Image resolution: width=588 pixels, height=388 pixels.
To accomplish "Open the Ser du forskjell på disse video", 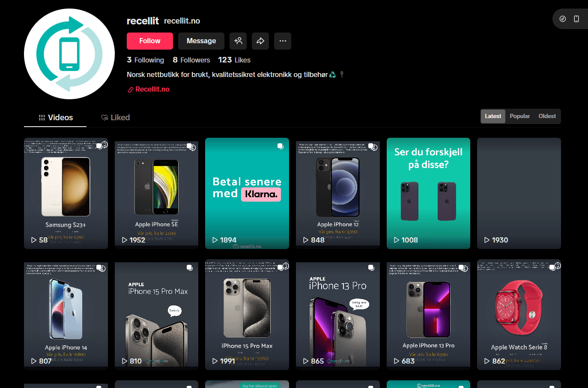I will pyautogui.click(x=428, y=193).
